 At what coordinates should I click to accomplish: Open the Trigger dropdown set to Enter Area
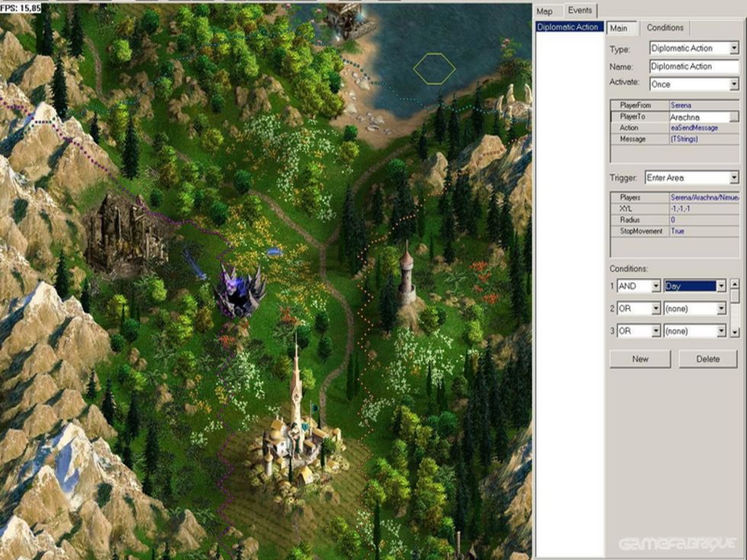point(692,178)
